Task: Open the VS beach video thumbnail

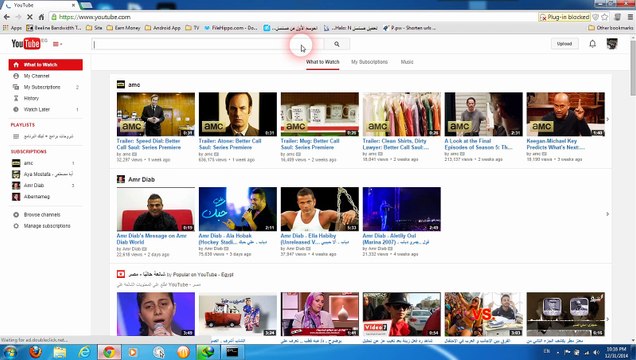Action: (x=483, y=314)
